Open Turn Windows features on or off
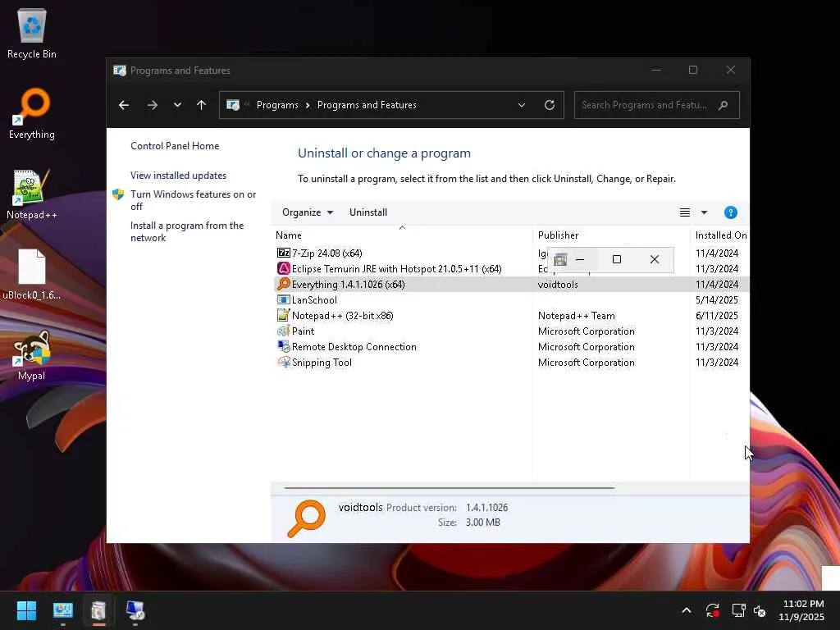Image resolution: width=840 pixels, height=630 pixels. click(193, 200)
